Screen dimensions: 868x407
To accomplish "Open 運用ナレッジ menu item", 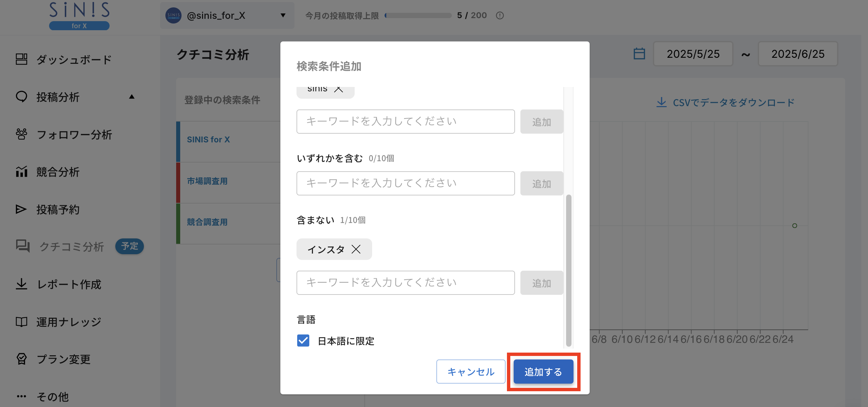I will (x=69, y=322).
